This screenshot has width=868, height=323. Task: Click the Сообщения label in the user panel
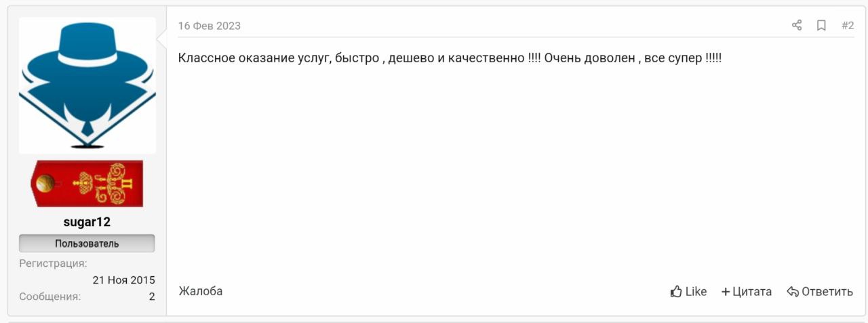pyautogui.click(x=50, y=297)
